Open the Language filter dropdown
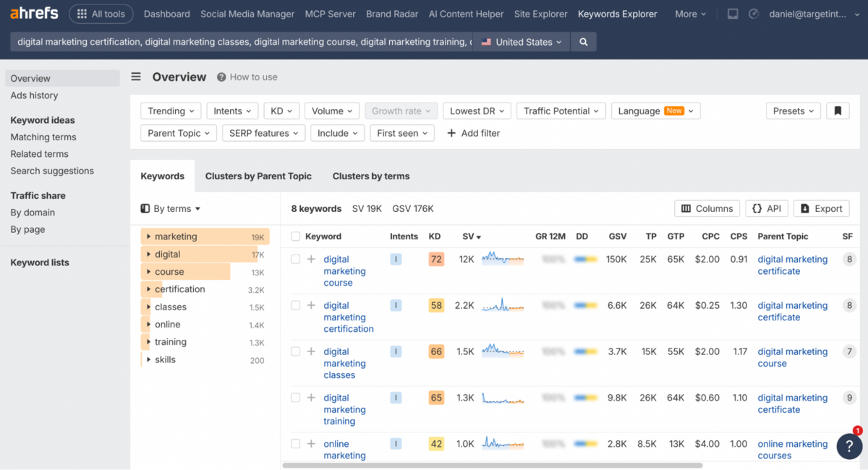The width and height of the screenshot is (868, 470). point(656,111)
